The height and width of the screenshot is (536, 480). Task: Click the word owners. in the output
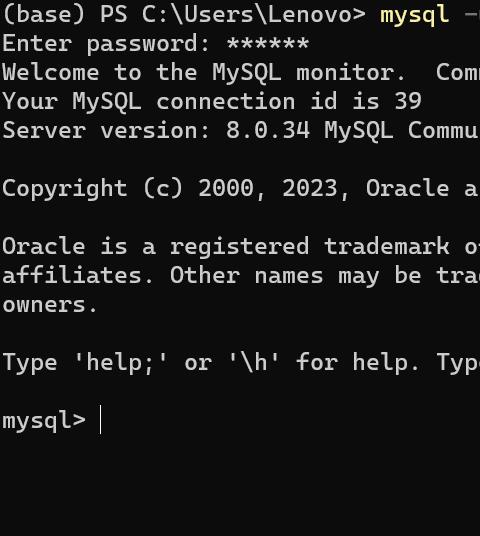coord(50,305)
